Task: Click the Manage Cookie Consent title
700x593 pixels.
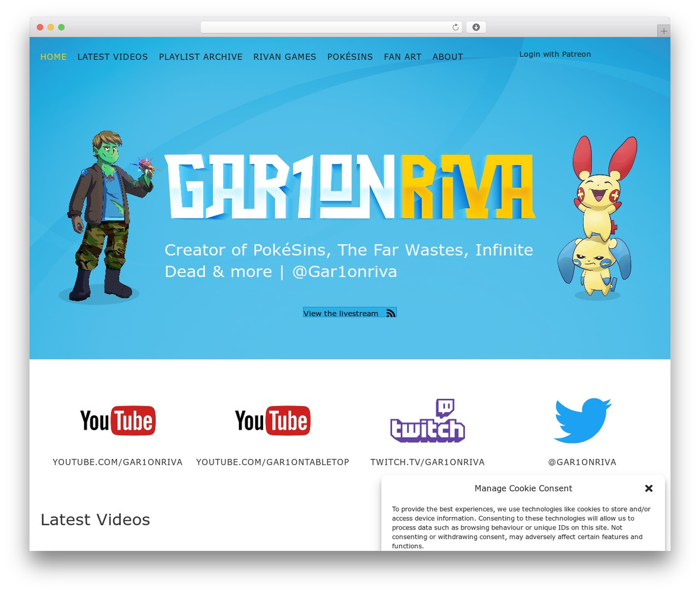Action: coord(523,489)
